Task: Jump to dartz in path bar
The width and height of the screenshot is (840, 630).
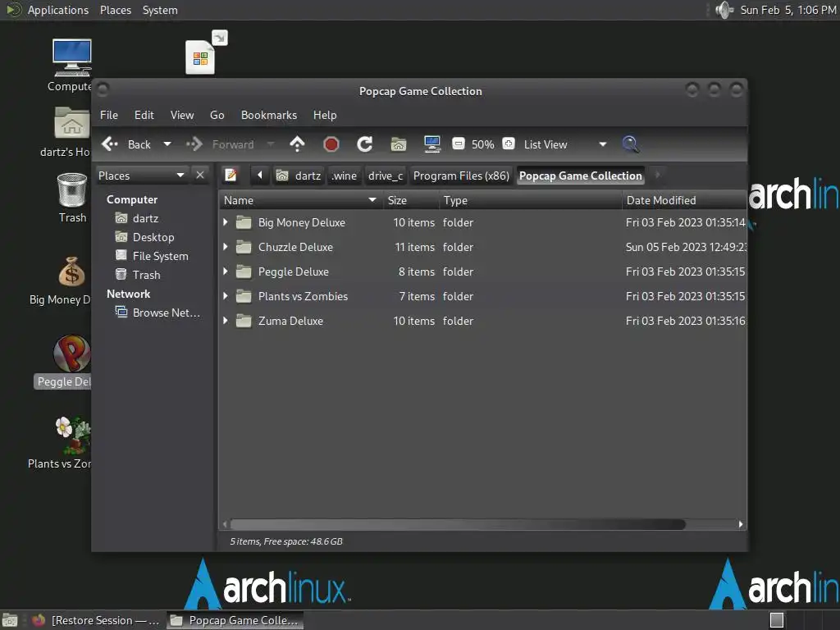Action: pos(299,176)
